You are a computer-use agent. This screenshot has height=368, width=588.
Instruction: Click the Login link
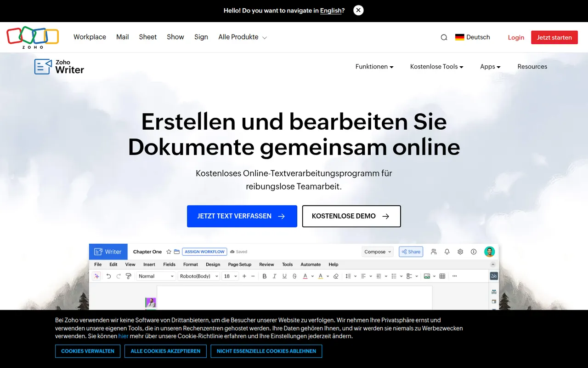pos(516,37)
